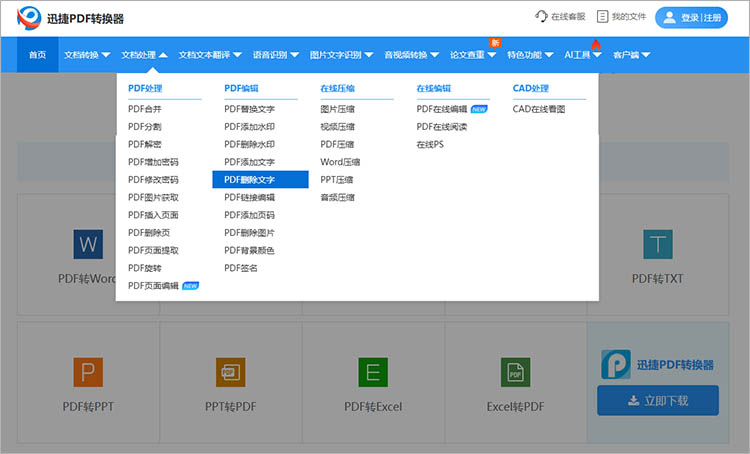Choose PDF删除页 option
Viewport: 750px width, 454px height.
149,233
